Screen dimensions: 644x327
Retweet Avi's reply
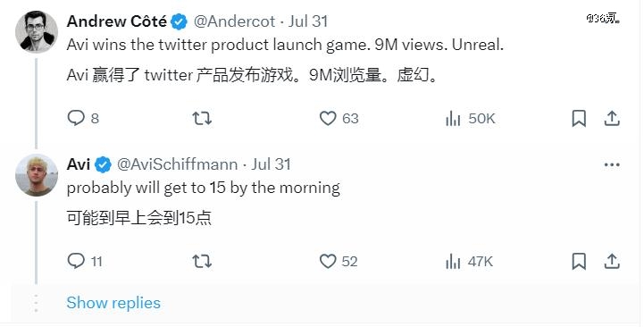pos(202,261)
